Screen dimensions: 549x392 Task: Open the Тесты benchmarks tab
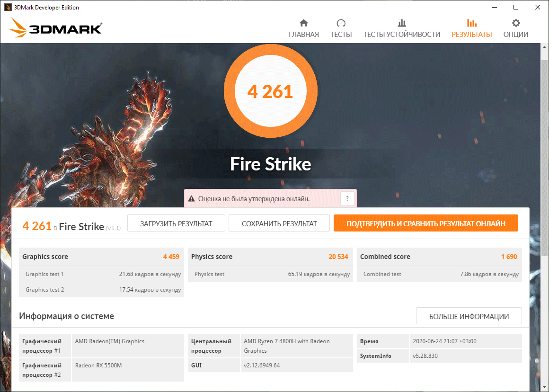point(341,28)
